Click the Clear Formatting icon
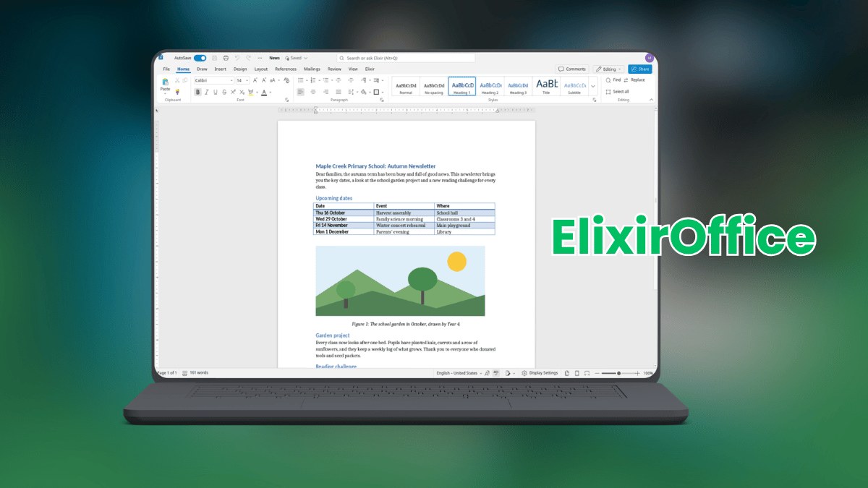This screenshot has height=488, width=868. click(286, 80)
